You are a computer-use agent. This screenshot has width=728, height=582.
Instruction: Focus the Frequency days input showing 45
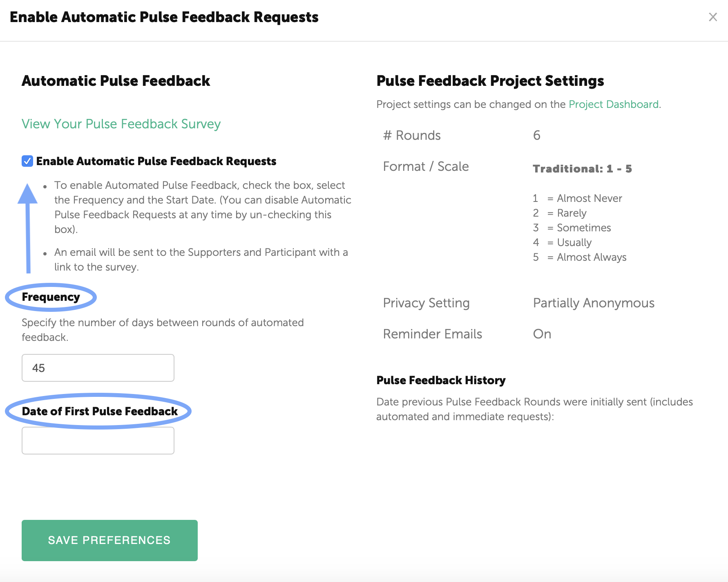(98, 368)
